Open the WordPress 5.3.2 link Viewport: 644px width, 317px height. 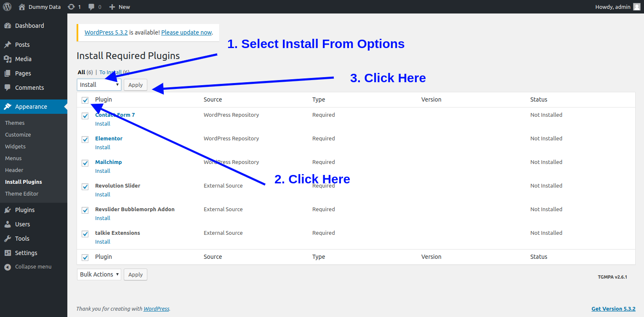[106, 32]
